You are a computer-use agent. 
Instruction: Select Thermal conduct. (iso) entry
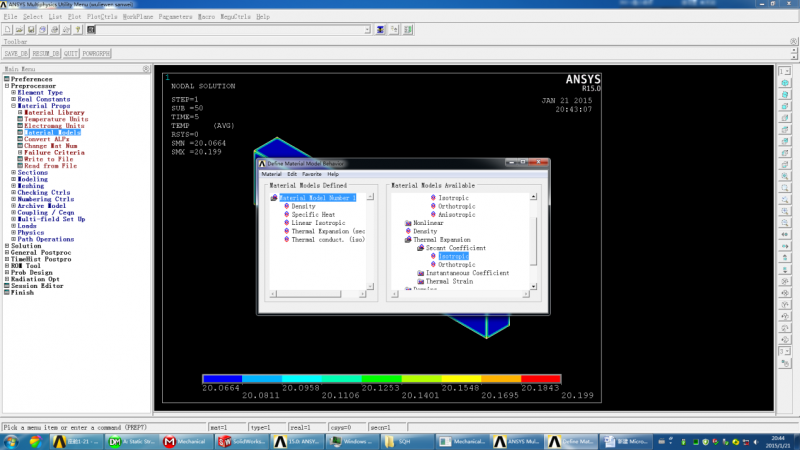[328, 240]
